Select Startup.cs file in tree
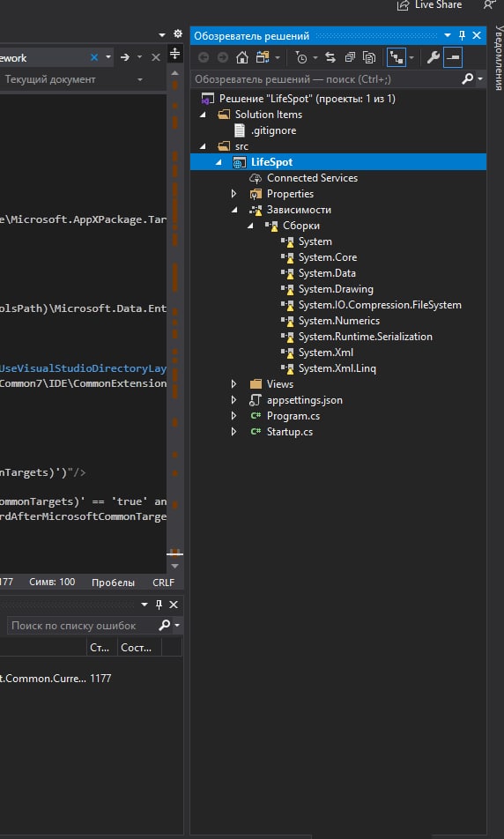This screenshot has width=504, height=839. point(290,432)
